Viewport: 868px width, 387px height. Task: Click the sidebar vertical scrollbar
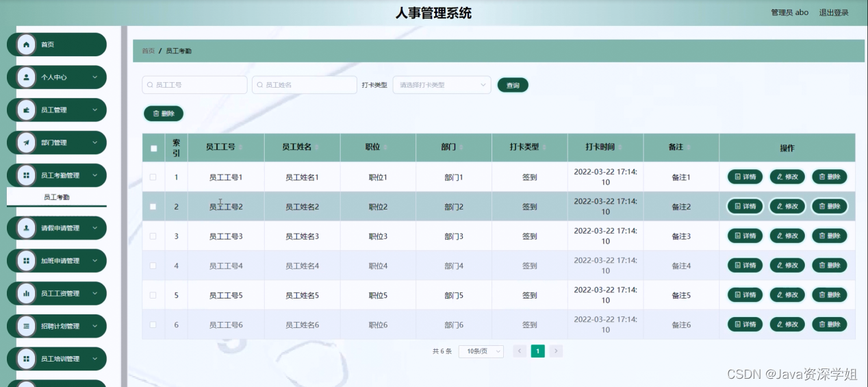point(124,205)
